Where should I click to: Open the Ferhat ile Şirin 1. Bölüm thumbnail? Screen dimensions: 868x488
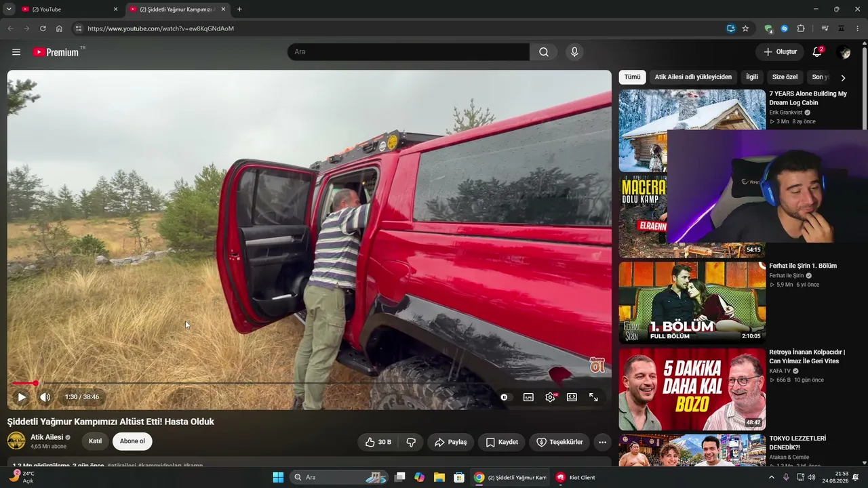692,302
